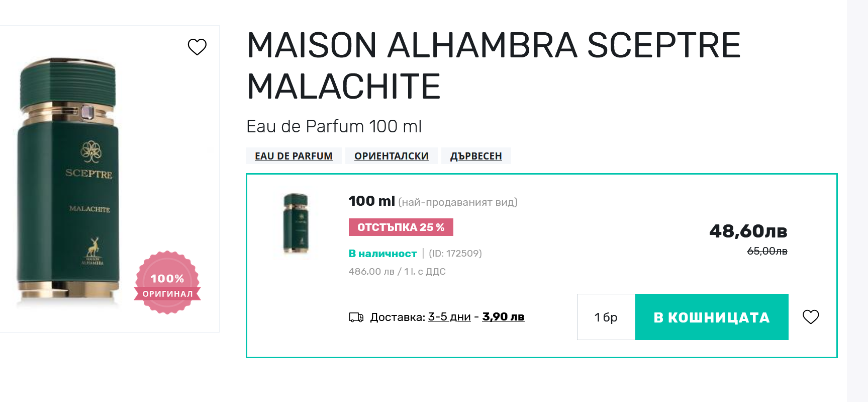868x402 pixels.
Task: Click the crossed-out 65,00лв old price
Action: tap(767, 251)
